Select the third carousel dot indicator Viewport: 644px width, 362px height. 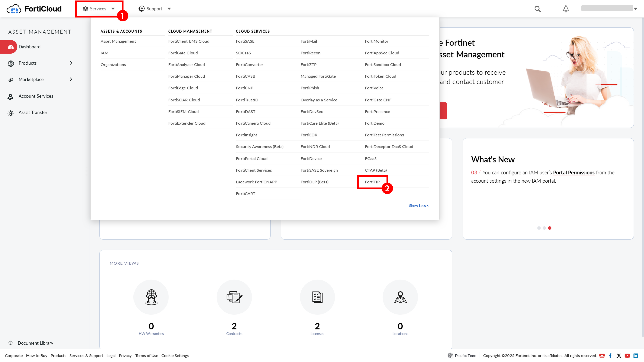550,228
